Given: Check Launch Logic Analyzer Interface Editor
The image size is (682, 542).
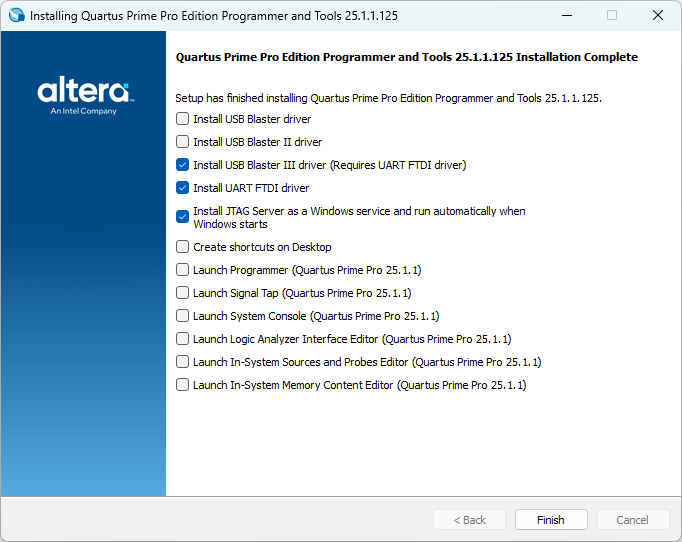Looking at the screenshot, I should click(x=182, y=338).
